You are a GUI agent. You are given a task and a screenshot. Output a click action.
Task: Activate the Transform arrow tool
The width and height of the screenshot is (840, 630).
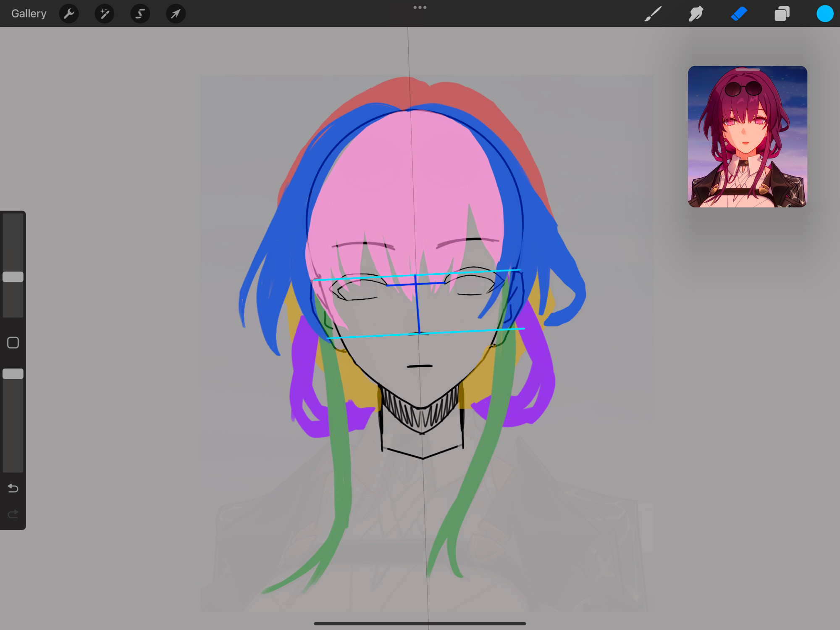[176, 14]
